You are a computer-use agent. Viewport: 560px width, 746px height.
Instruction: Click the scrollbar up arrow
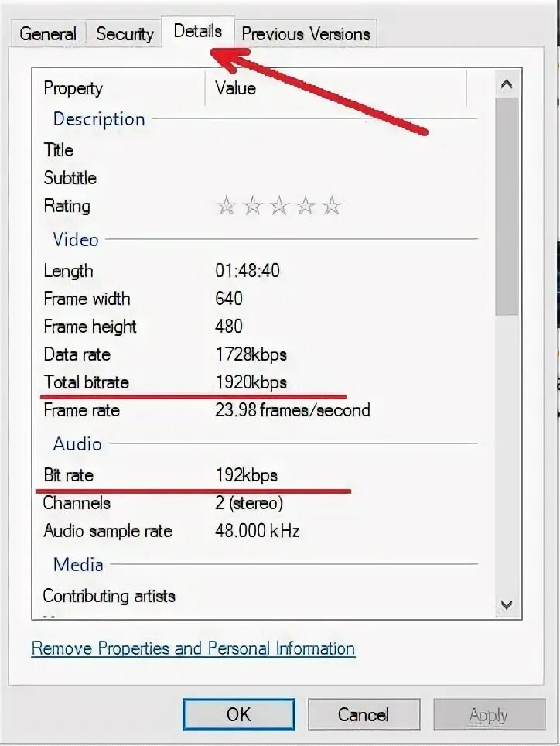pos(507,84)
